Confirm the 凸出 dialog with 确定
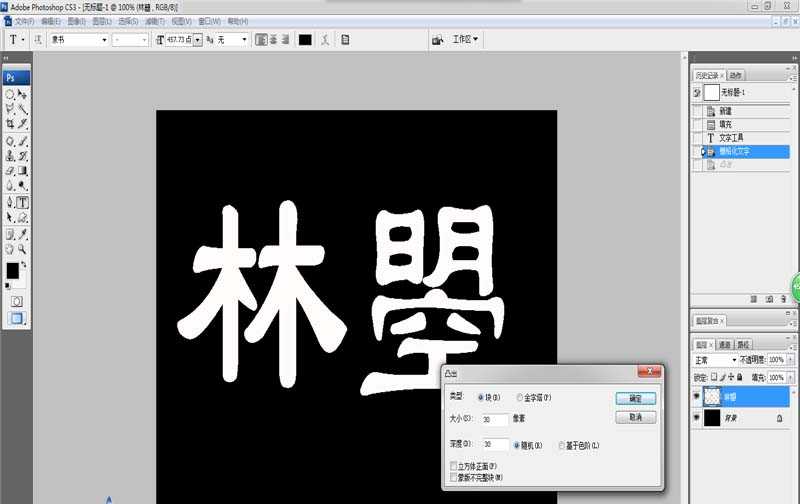The width and height of the screenshot is (800, 504). (635, 398)
